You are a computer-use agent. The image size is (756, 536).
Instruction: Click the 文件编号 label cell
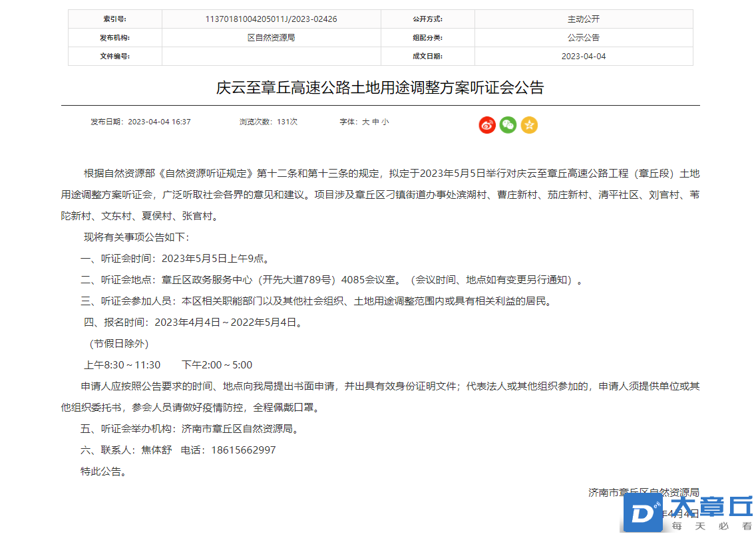click(115, 57)
